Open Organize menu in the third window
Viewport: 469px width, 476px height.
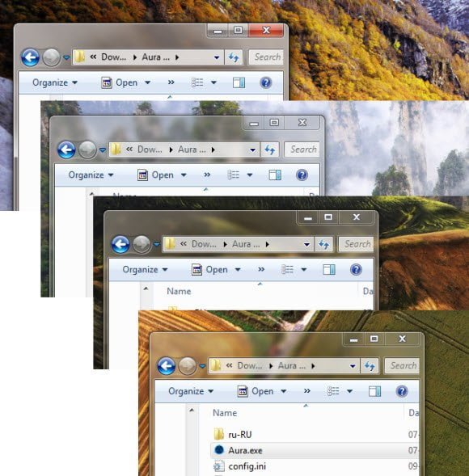(x=145, y=270)
